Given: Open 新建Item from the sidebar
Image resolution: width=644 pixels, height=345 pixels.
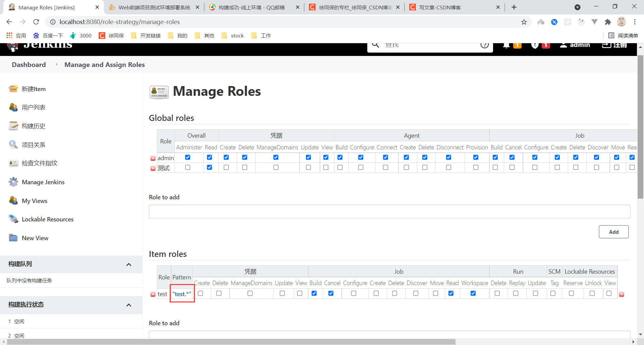Looking at the screenshot, I should (34, 89).
